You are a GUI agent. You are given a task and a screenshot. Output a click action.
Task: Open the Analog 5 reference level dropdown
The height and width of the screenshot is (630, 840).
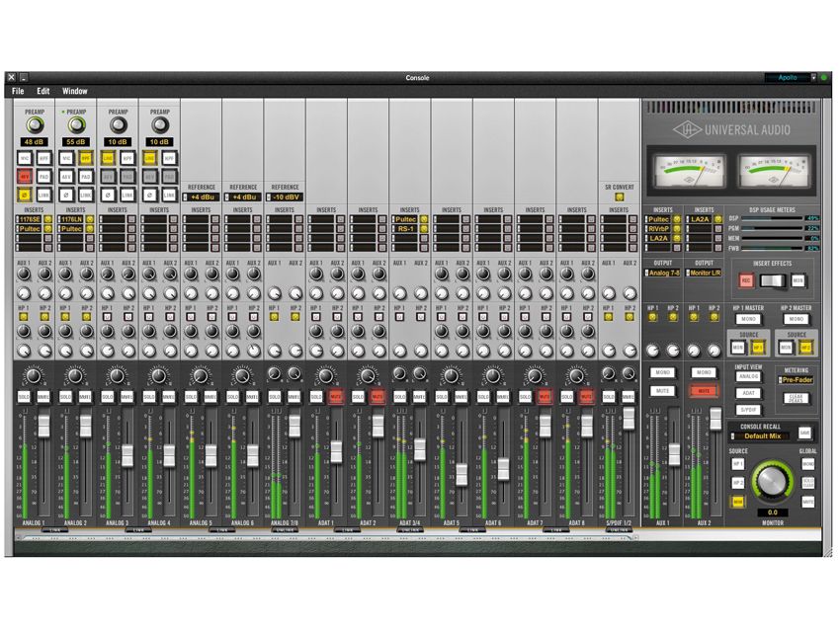tap(202, 197)
